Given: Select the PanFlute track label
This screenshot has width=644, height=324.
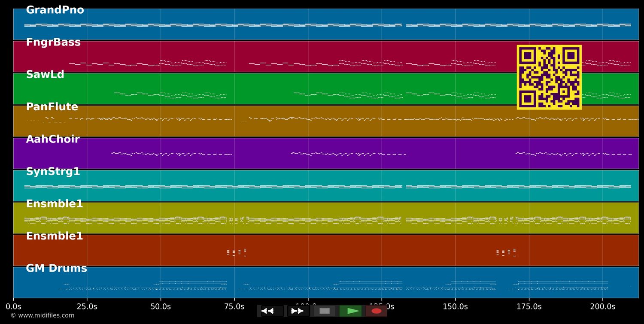Looking at the screenshot, I should click(x=52, y=107).
